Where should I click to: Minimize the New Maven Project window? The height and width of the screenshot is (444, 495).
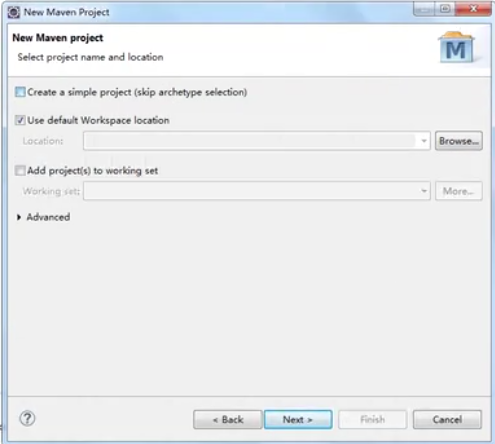[x=424, y=9]
